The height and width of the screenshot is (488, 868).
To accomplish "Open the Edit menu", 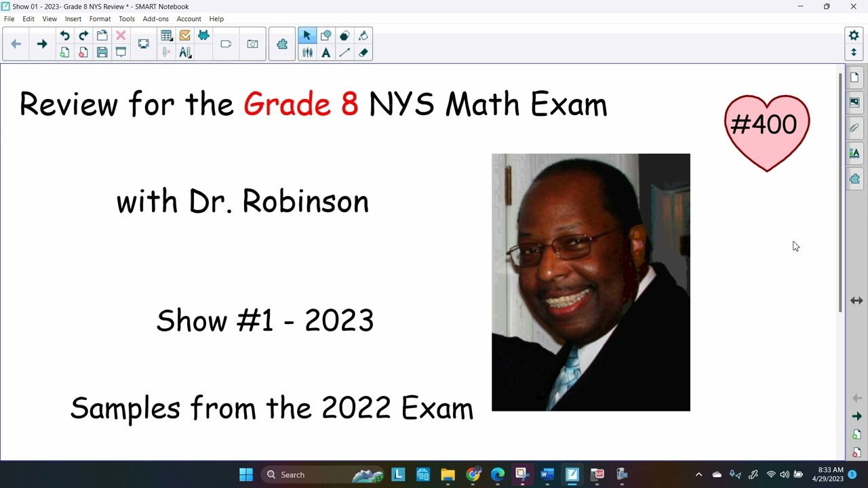I will pos(28,19).
